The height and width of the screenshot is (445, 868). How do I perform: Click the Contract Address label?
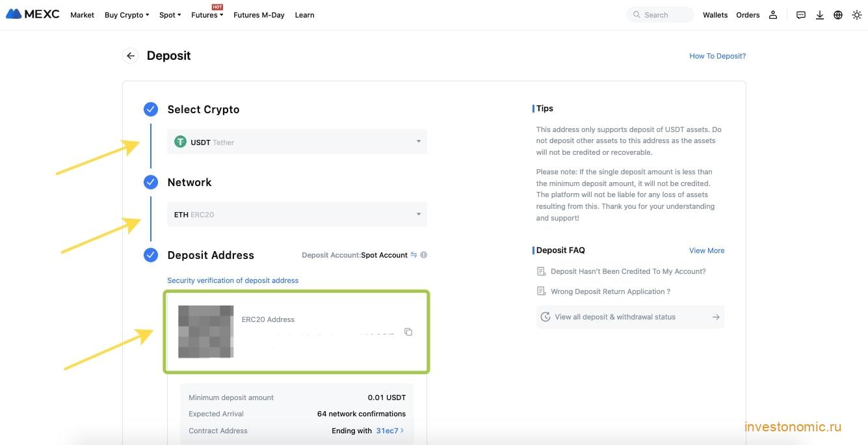218,431
